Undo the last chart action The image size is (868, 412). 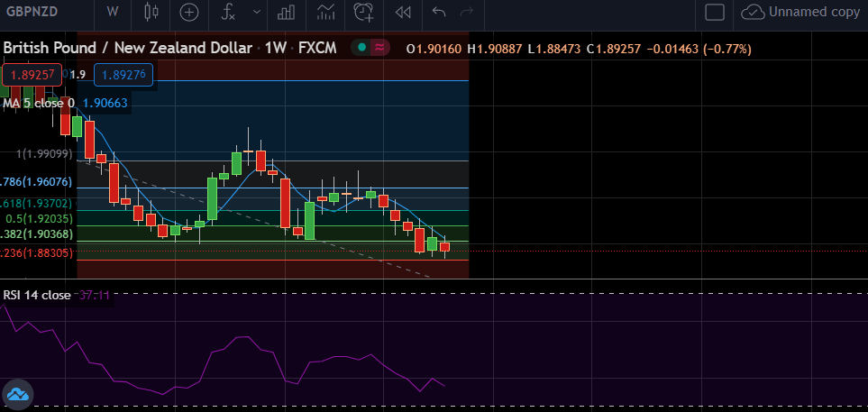[439, 12]
